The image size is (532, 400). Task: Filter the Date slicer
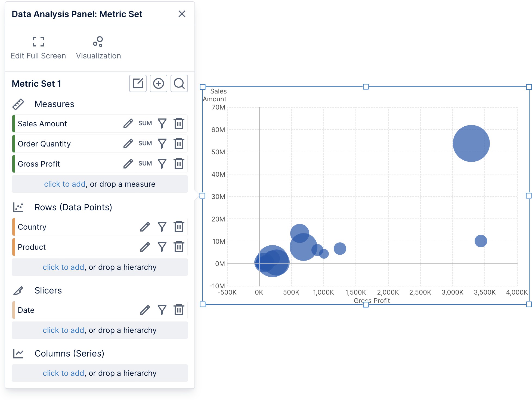(162, 310)
